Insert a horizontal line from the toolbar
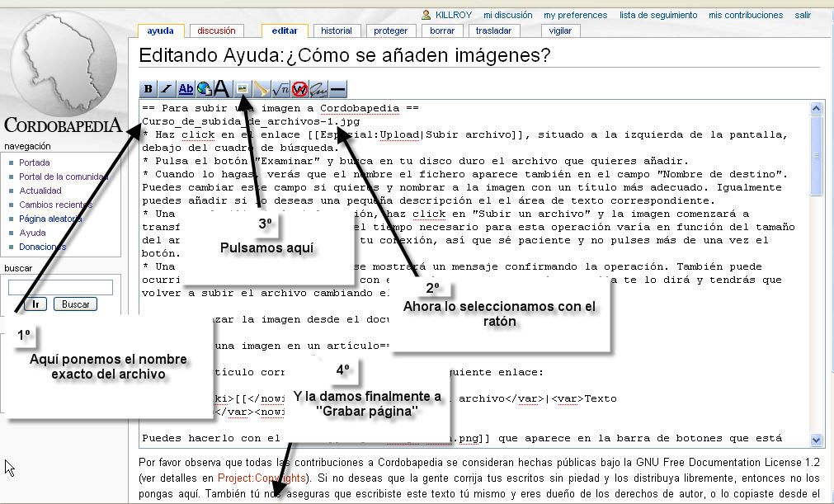This screenshot has height=504, width=834. (337, 89)
